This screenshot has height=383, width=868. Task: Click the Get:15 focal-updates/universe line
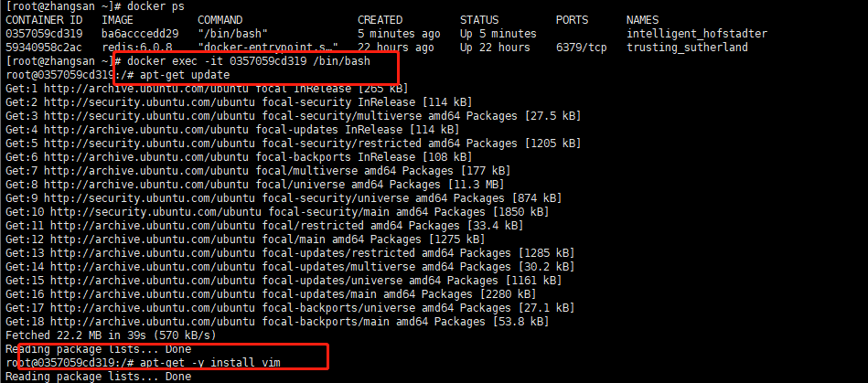[284, 280]
